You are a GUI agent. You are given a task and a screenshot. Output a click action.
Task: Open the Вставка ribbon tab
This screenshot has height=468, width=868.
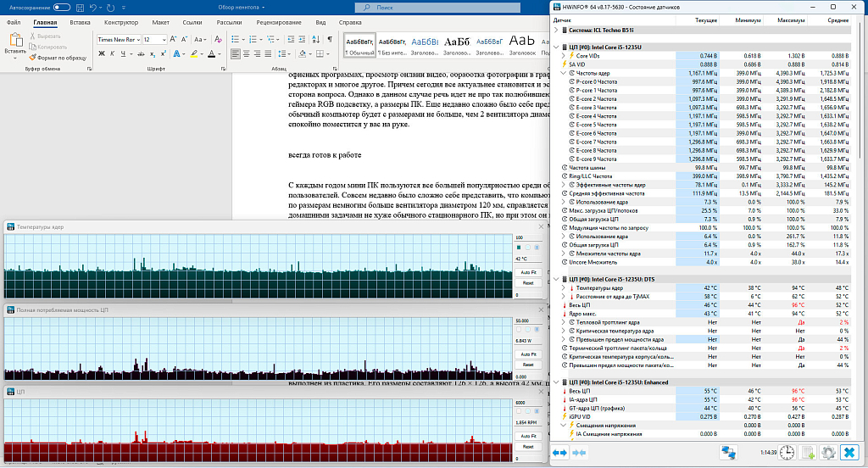[x=81, y=23]
